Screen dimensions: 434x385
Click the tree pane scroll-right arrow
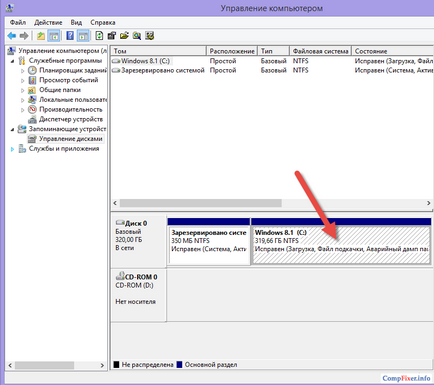coord(102,365)
